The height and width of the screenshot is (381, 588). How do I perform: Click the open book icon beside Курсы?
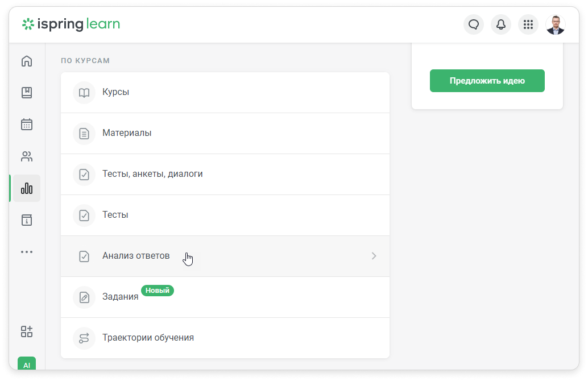[84, 93]
